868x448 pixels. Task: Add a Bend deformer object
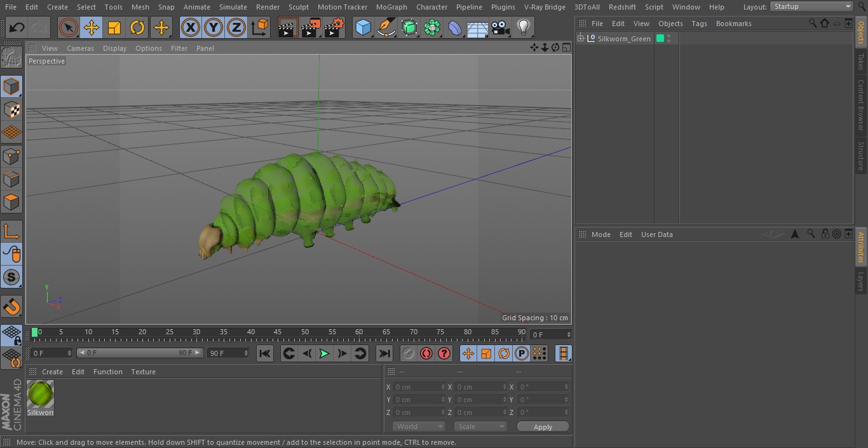tap(455, 27)
